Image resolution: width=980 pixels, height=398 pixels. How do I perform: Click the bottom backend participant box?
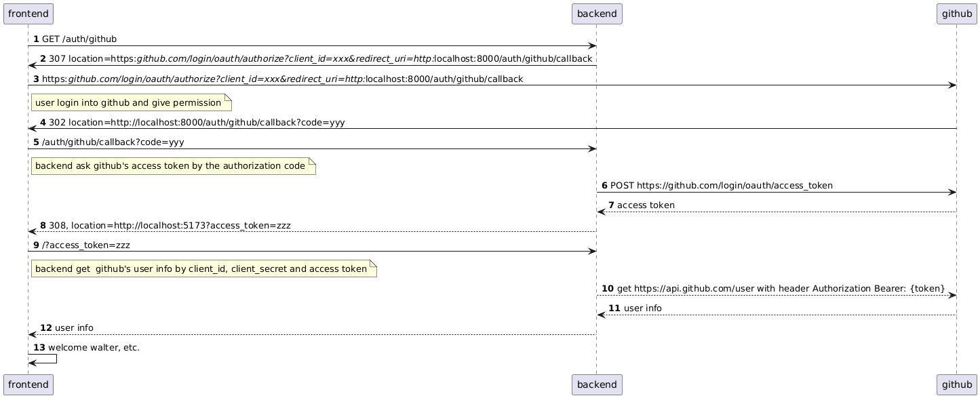click(597, 384)
